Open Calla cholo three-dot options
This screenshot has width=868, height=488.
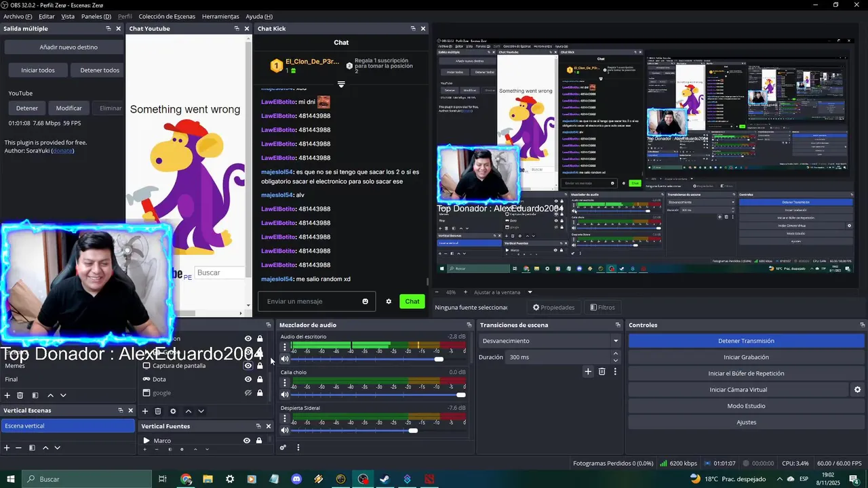(x=284, y=383)
